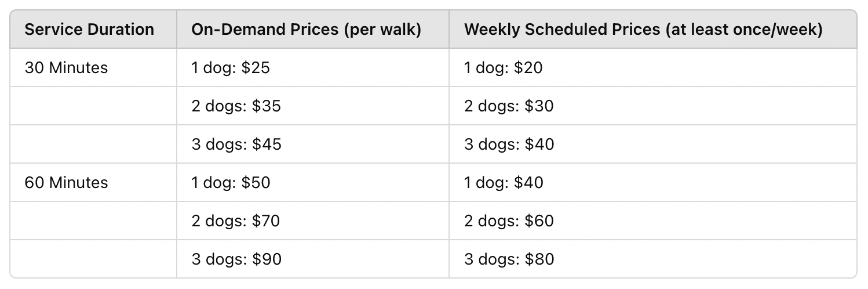Click the "1 dog: $25" price cell
Image resolution: width=868 pixels, height=289 pixels.
tap(231, 68)
